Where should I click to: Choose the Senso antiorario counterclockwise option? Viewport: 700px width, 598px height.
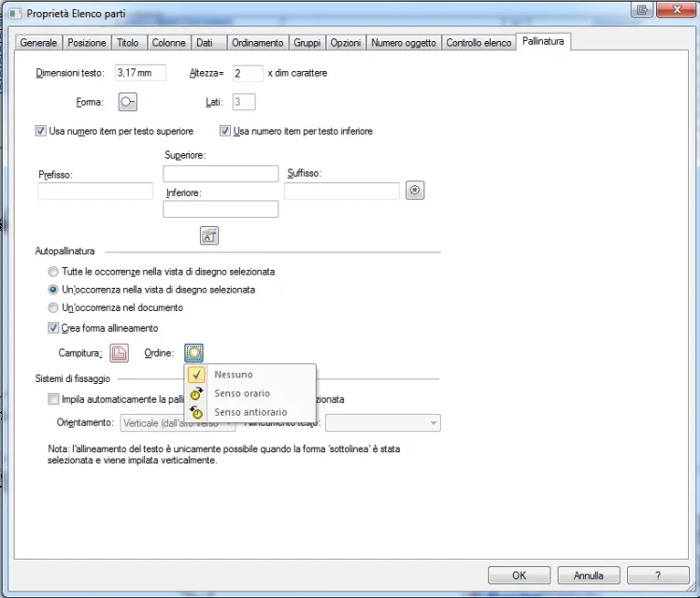click(250, 412)
